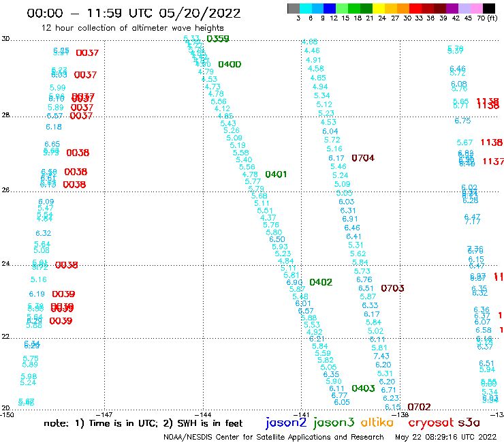Click the wave height value "6.90"
This screenshot has width=504, height=443.
click(x=294, y=282)
